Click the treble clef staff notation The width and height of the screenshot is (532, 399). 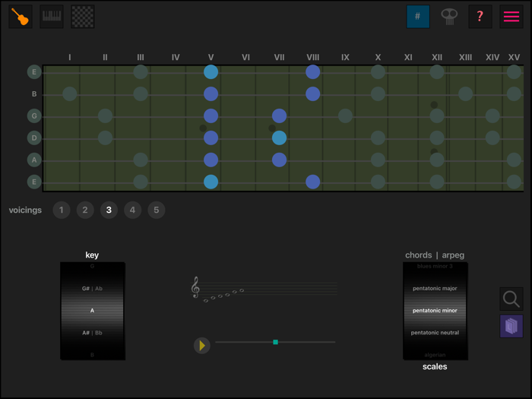click(x=264, y=289)
